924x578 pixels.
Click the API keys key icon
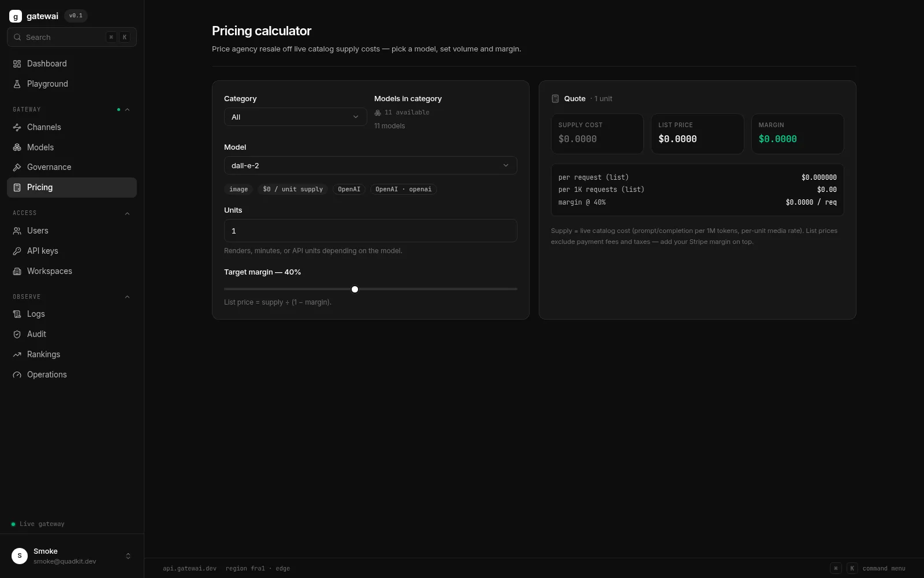17,251
